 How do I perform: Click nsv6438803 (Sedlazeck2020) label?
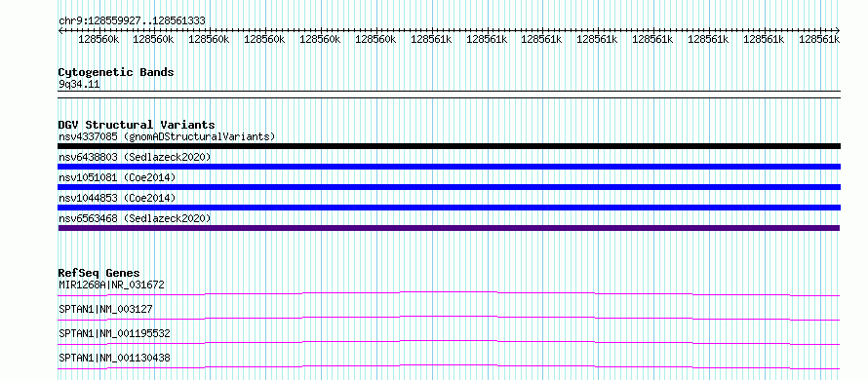(x=135, y=157)
